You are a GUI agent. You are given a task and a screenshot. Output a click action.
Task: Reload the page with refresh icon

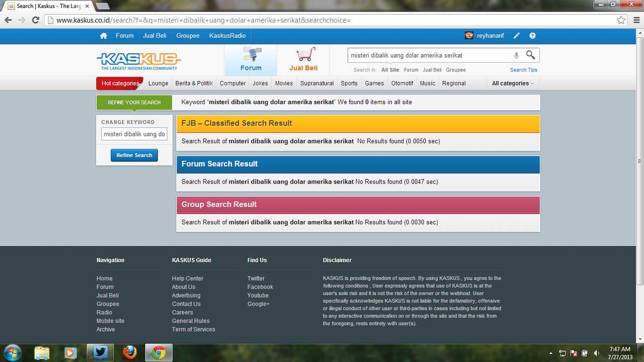pyautogui.click(x=36, y=20)
